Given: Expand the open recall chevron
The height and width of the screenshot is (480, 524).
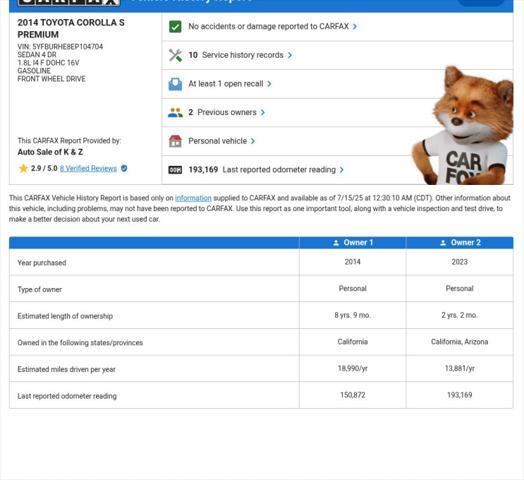Looking at the screenshot, I should [x=269, y=84].
